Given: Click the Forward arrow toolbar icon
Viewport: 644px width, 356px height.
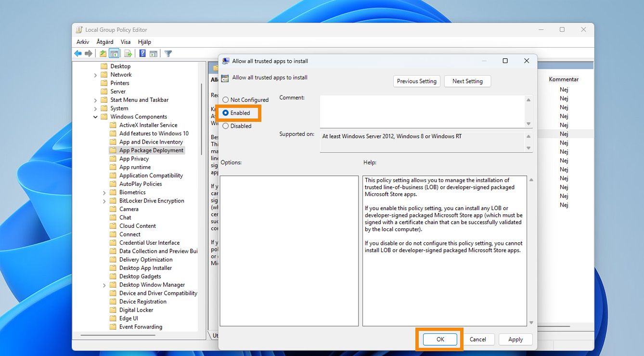Looking at the screenshot, I should pos(89,53).
